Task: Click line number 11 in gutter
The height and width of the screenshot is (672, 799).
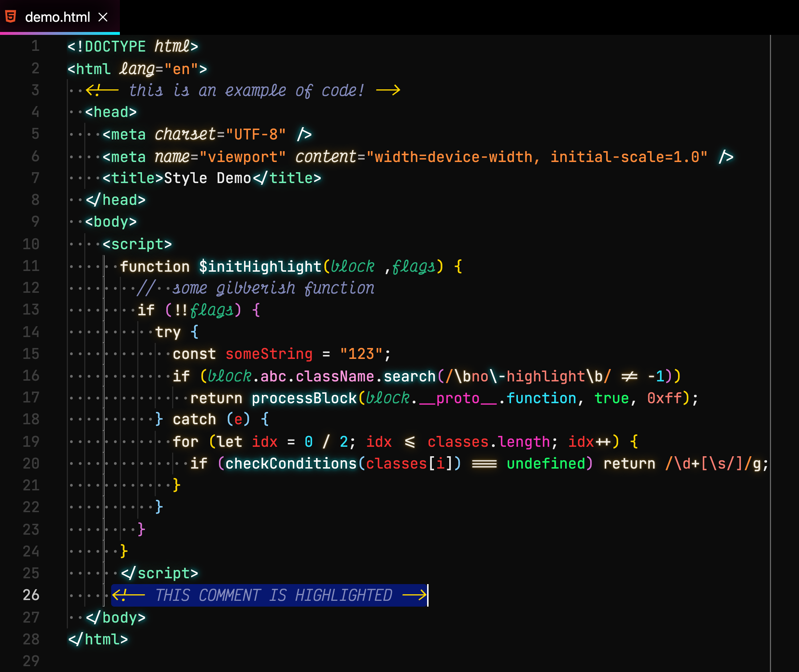Action: pyautogui.click(x=31, y=266)
